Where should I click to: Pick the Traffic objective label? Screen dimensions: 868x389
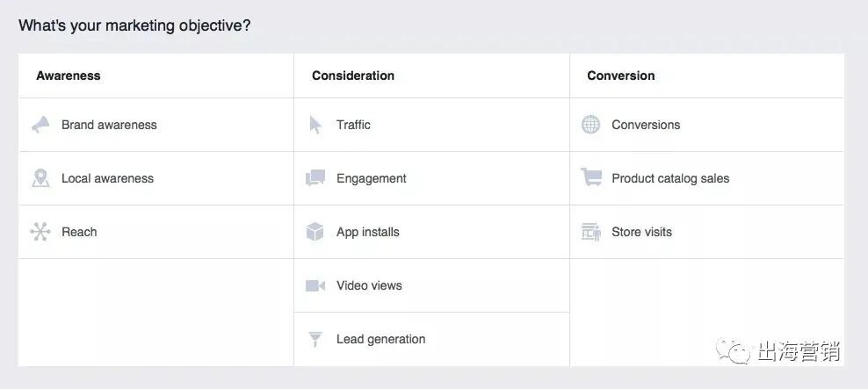point(353,125)
